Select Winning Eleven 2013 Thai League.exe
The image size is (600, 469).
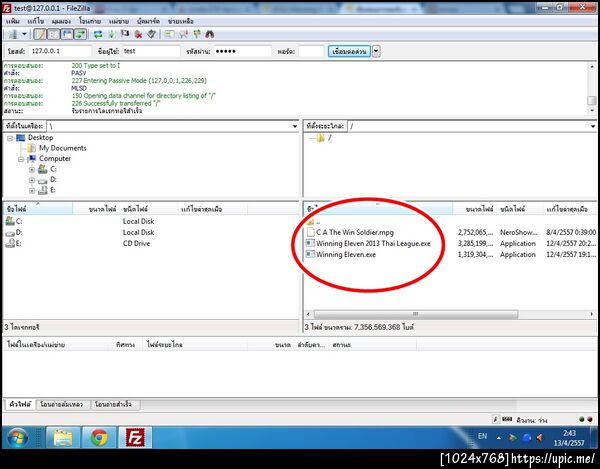373,244
